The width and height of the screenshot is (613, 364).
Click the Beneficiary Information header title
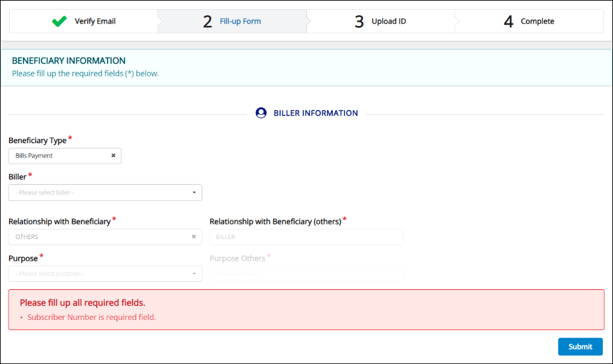(x=69, y=61)
